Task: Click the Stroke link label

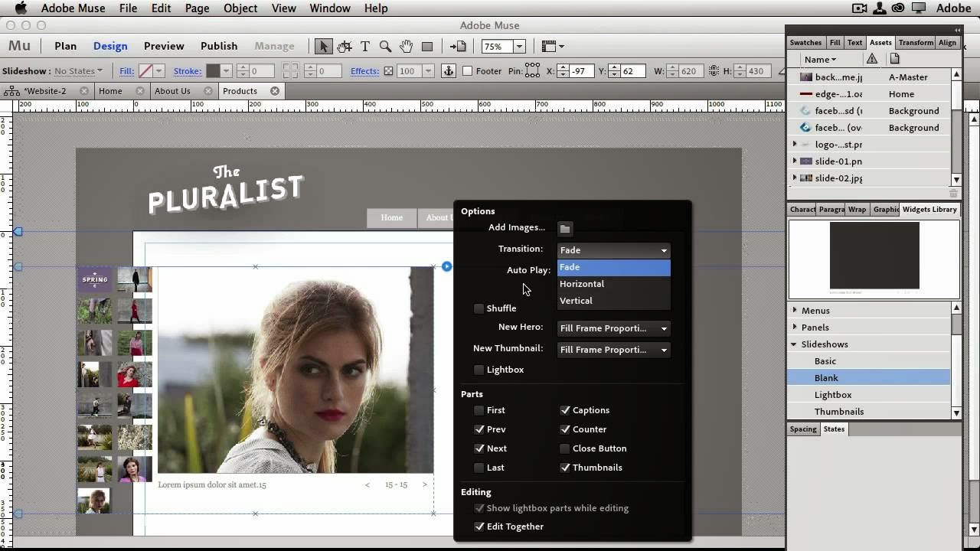Action: click(188, 71)
